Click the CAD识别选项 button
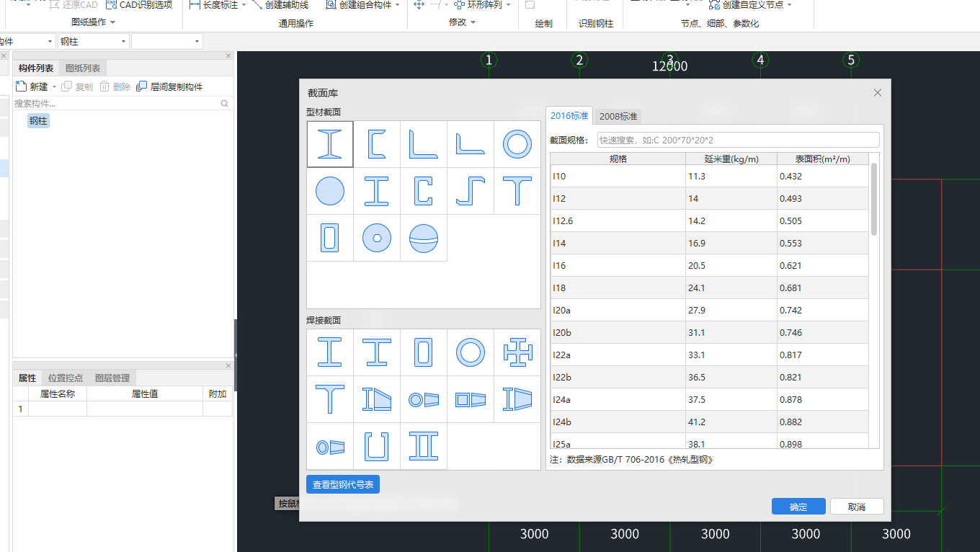 (139, 5)
